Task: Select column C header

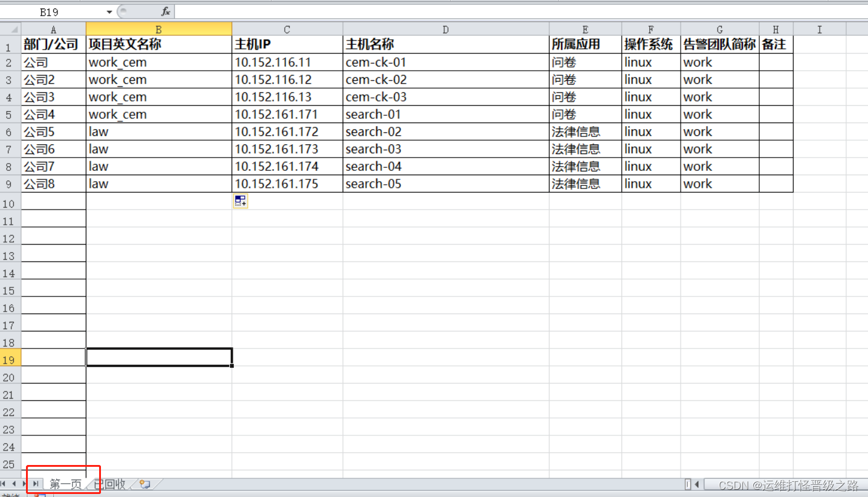Action: point(287,29)
